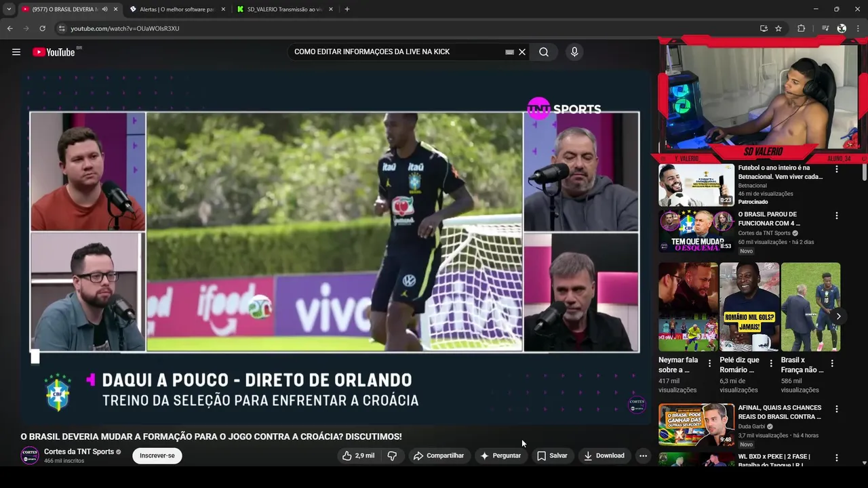Click the video player area
868x488 pixels.
335,246
